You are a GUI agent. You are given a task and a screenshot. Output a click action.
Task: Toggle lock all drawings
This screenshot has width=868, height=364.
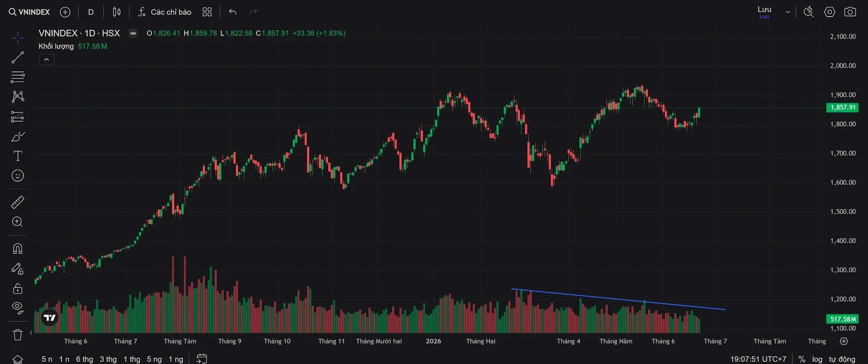(x=18, y=288)
